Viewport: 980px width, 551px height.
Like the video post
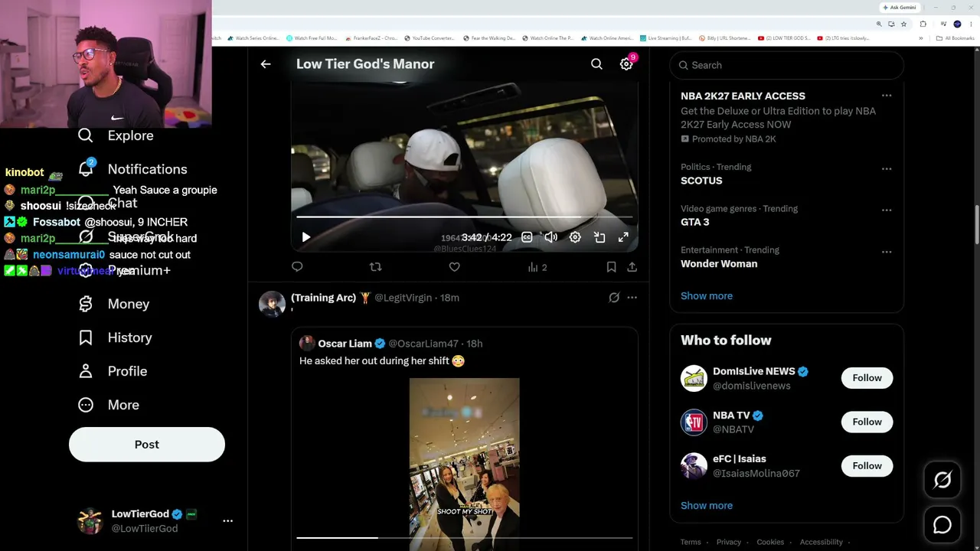point(454,267)
